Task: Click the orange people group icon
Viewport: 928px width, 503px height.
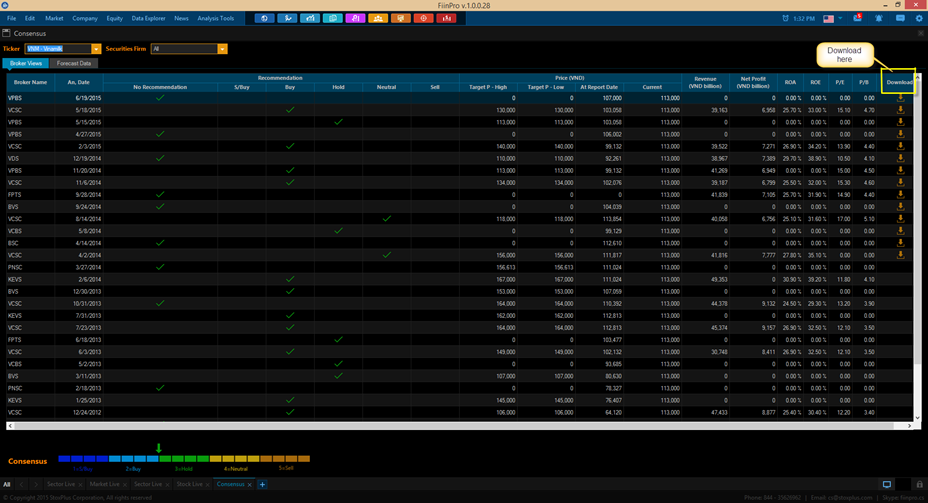Action: (x=378, y=18)
